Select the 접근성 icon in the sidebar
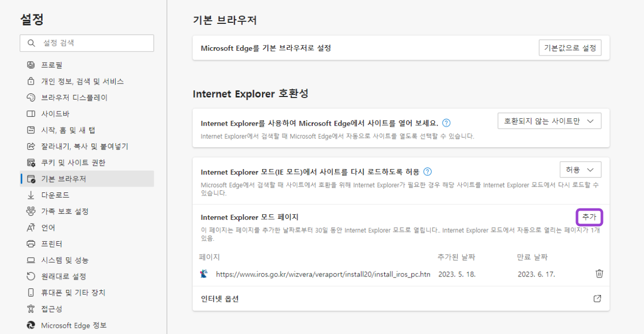 coord(30,310)
